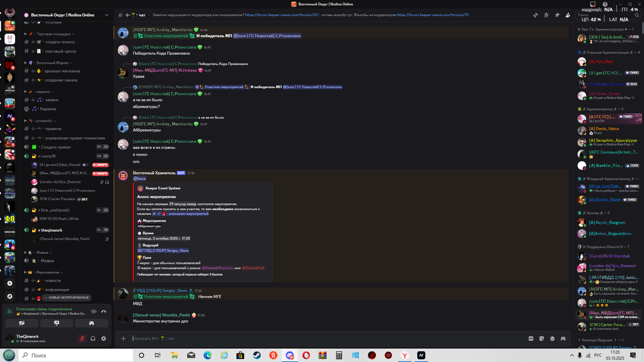Open the создание-заказа channel
The width and height of the screenshot is (644, 362).
(66, 80)
